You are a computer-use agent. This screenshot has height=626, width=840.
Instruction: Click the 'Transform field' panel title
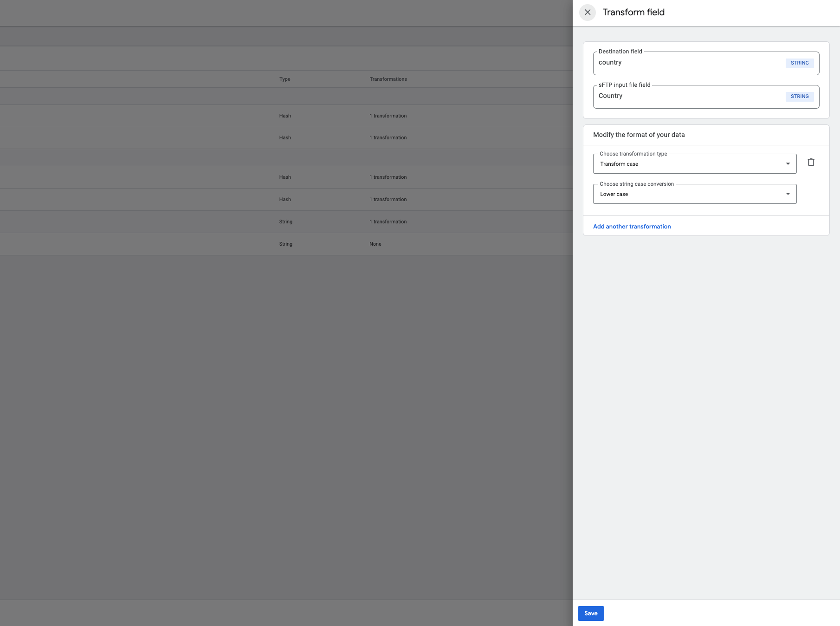[633, 13]
